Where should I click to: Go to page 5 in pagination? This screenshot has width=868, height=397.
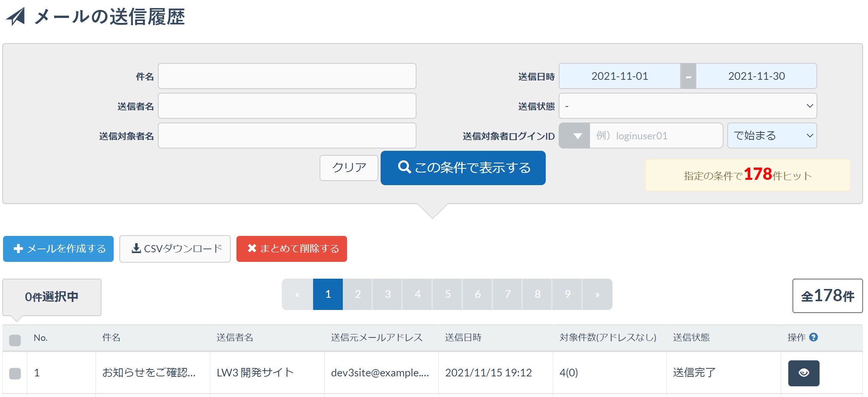pos(448,294)
